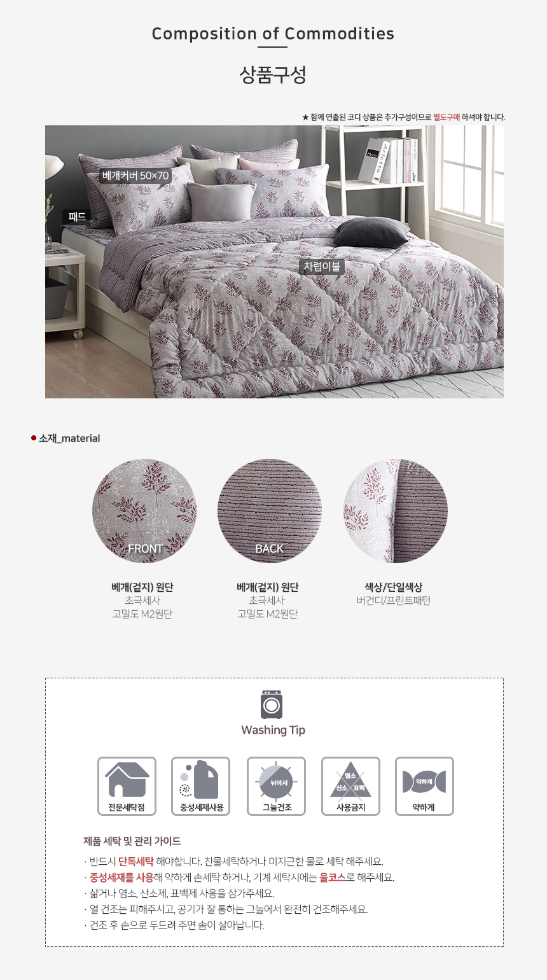The width and height of the screenshot is (547, 980).
Task: Select the burgundy print pattern swatch
Action: [395, 511]
